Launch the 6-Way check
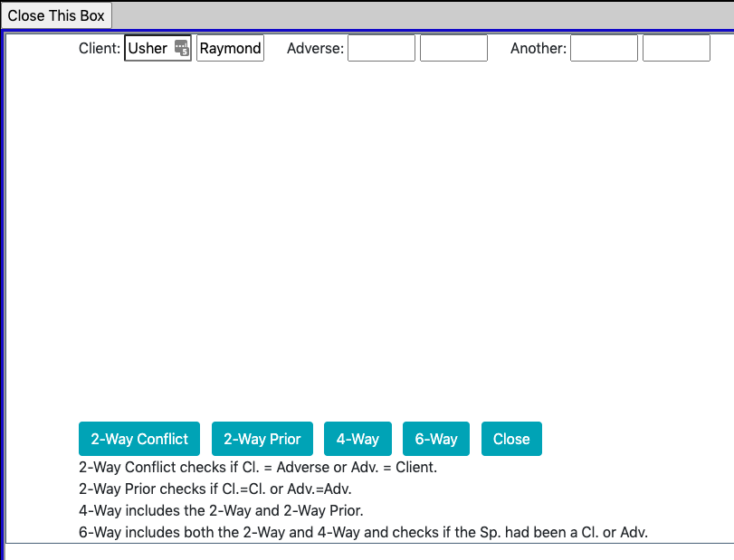The width and height of the screenshot is (734, 560). click(436, 439)
